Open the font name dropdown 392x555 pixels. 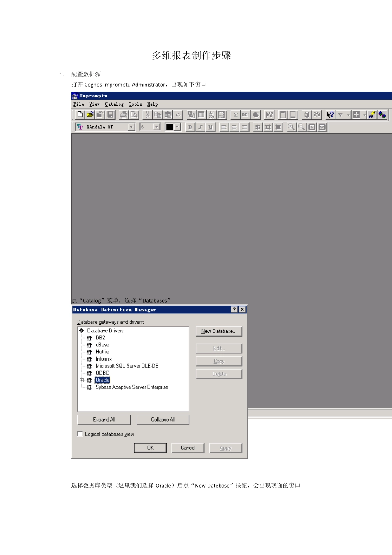click(x=131, y=127)
